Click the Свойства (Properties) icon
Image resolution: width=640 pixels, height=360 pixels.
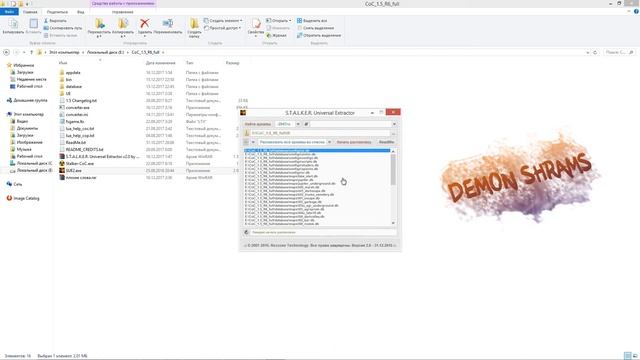click(256, 24)
